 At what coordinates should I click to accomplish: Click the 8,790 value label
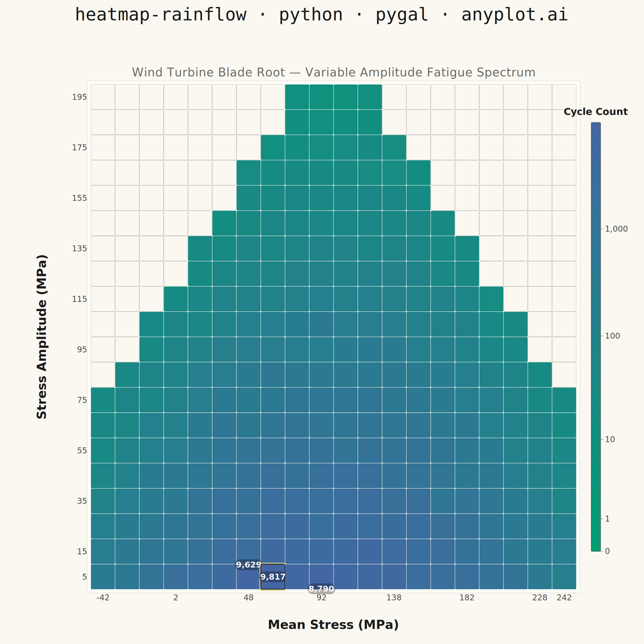[321, 589]
